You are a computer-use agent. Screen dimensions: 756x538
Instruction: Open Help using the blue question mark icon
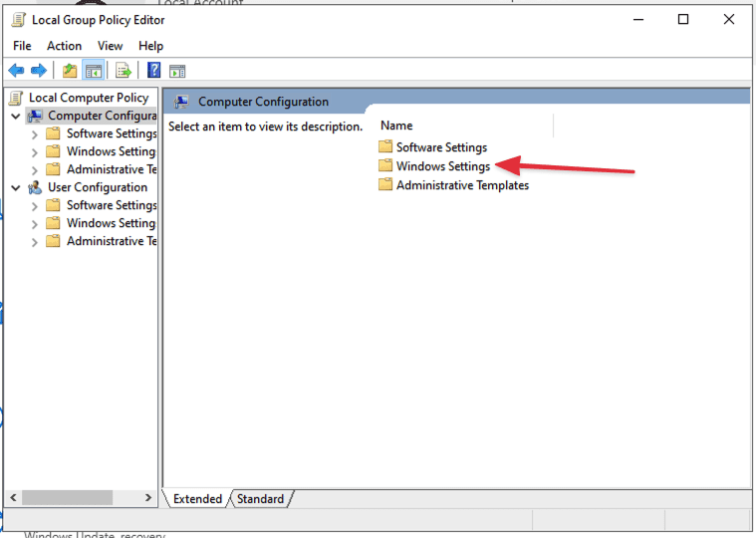coord(154,70)
